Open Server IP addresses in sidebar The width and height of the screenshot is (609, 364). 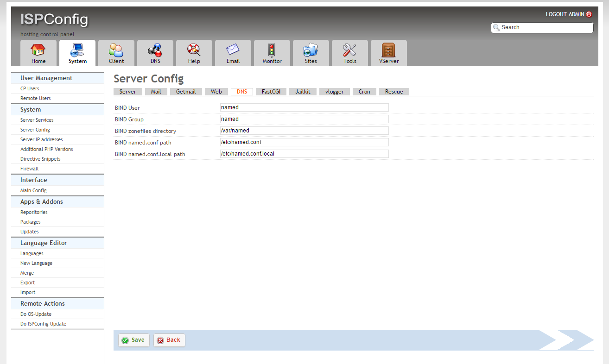[x=42, y=139]
